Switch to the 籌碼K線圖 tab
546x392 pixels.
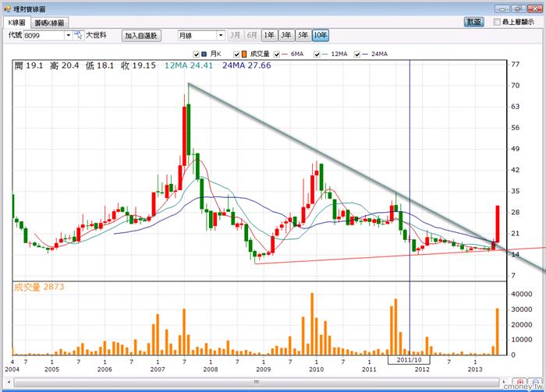(49, 23)
